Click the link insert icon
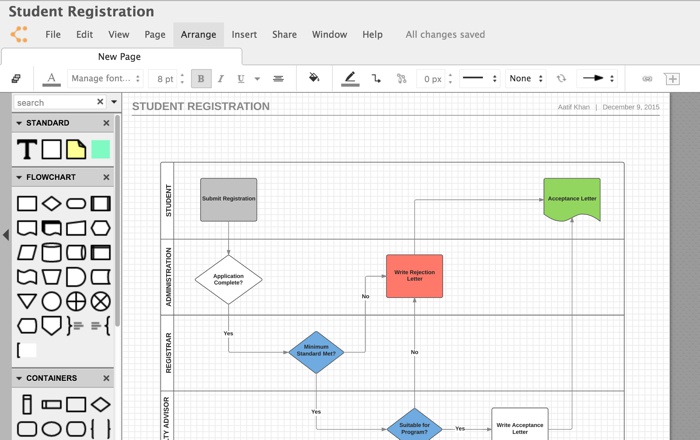The width and height of the screenshot is (700, 440). (647, 79)
